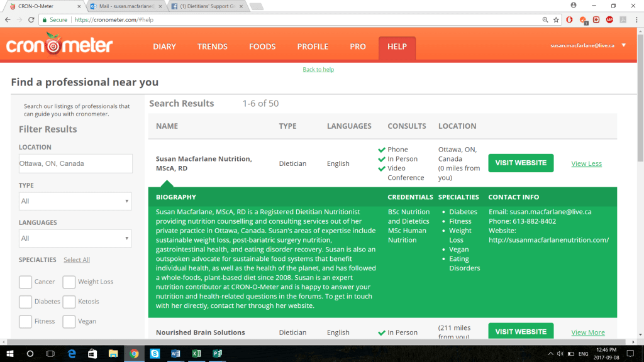Click the ABP adblock extension icon

coord(609,19)
